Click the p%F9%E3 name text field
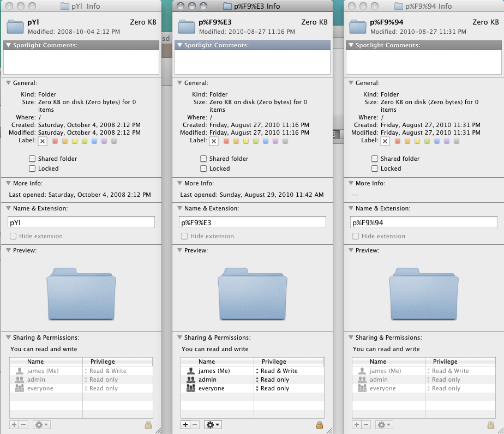 click(x=253, y=222)
